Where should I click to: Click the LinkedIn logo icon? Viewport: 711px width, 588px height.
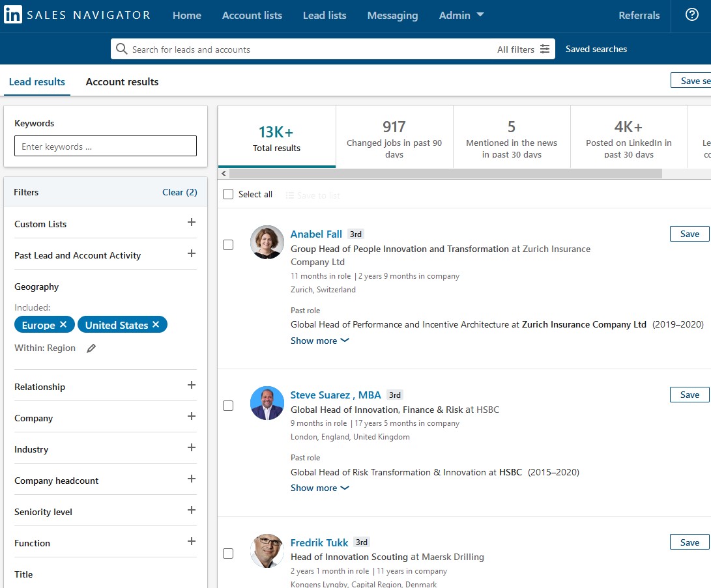coord(12,14)
